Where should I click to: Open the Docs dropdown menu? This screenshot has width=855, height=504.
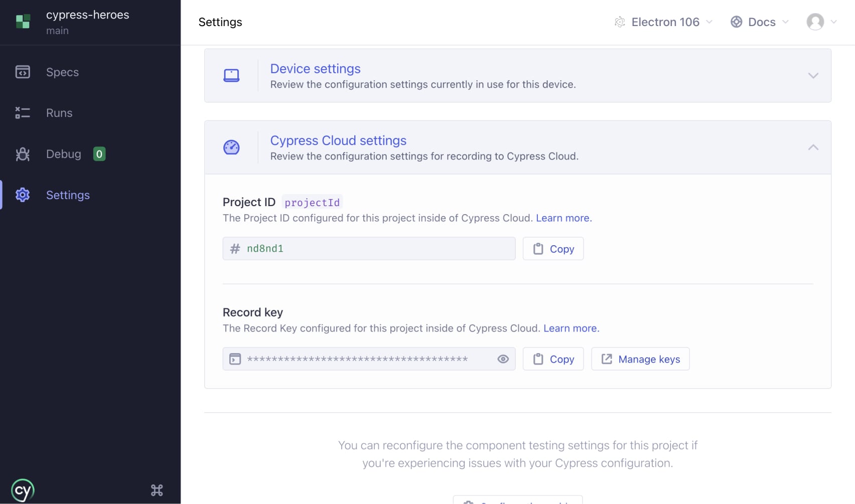(x=759, y=22)
